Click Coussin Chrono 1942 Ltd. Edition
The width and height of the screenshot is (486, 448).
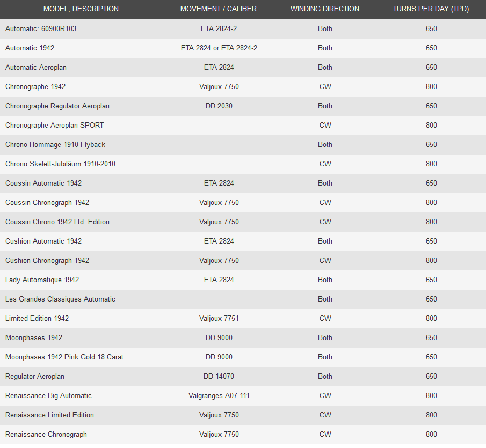pyautogui.click(x=57, y=222)
